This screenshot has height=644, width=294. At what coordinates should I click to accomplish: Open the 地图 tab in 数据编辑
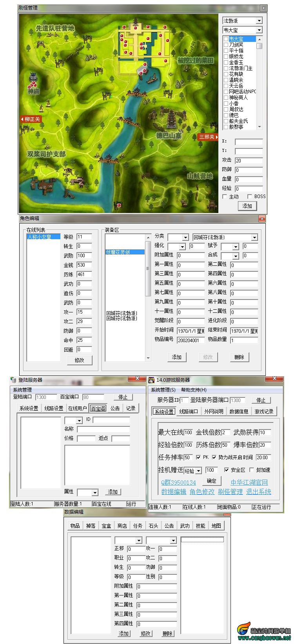tap(216, 526)
